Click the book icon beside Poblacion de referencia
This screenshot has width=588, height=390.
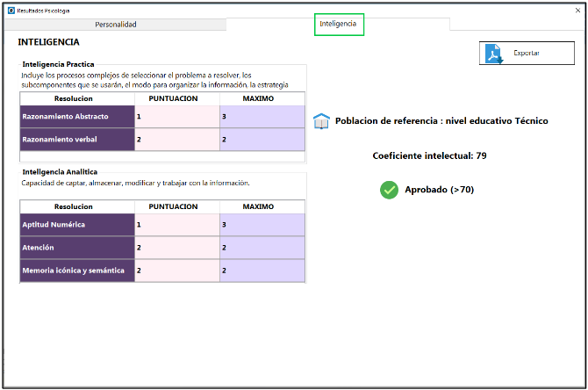[x=322, y=121]
